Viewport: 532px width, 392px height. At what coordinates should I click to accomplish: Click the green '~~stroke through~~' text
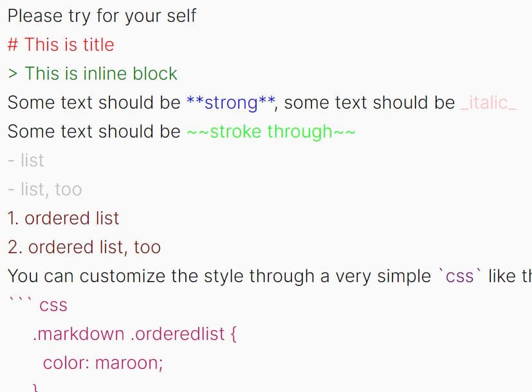(x=271, y=132)
